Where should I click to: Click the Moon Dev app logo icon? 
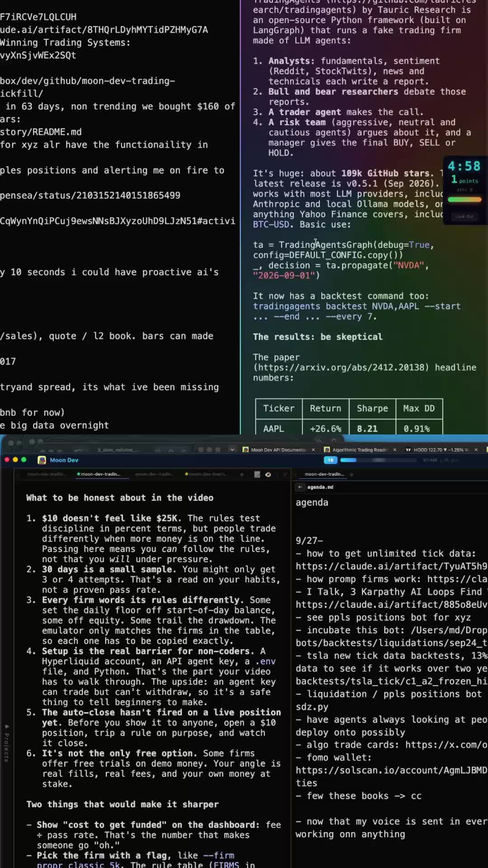tap(42, 460)
